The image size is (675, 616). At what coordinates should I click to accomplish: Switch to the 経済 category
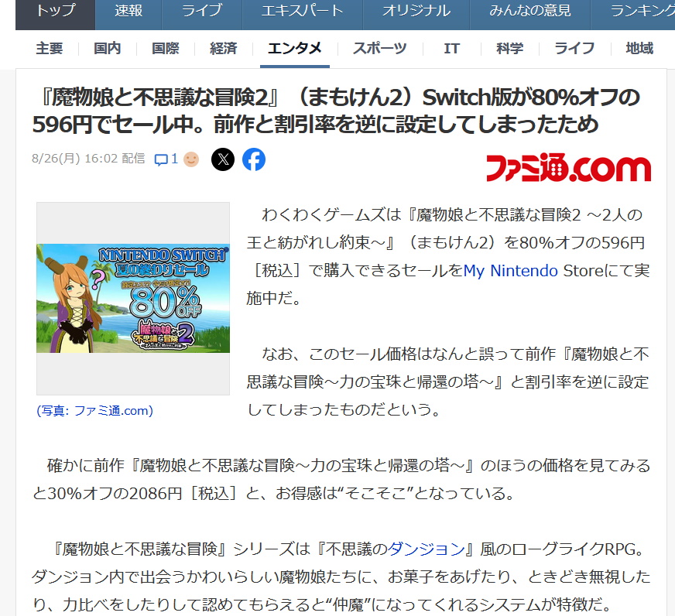tap(224, 48)
